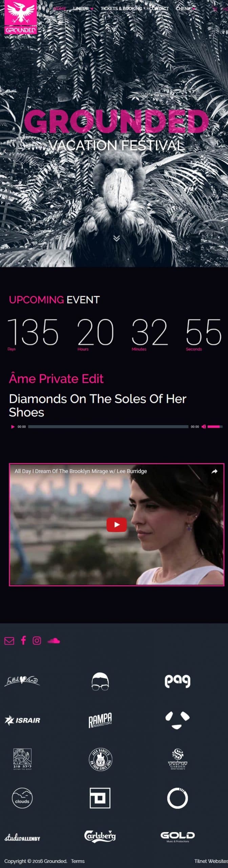The height and width of the screenshot is (868, 228).
Task: Open the Tilnet Websites footer link
Action: click(x=211, y=861)
